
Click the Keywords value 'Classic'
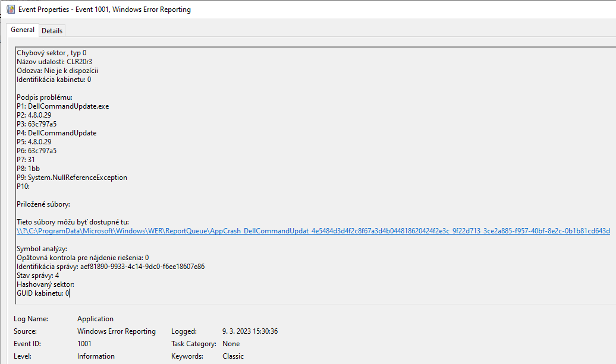pos(233,356)
